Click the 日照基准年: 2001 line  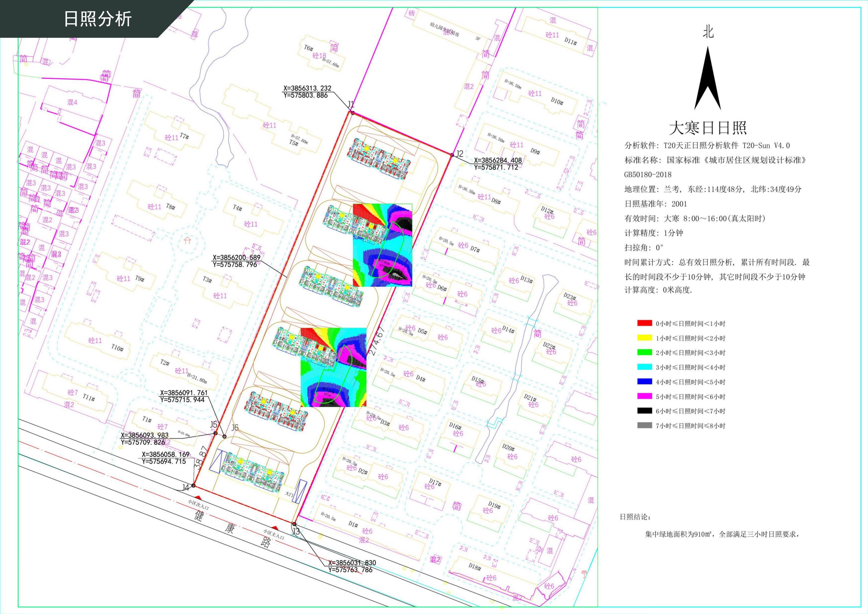tap(656, 204)
